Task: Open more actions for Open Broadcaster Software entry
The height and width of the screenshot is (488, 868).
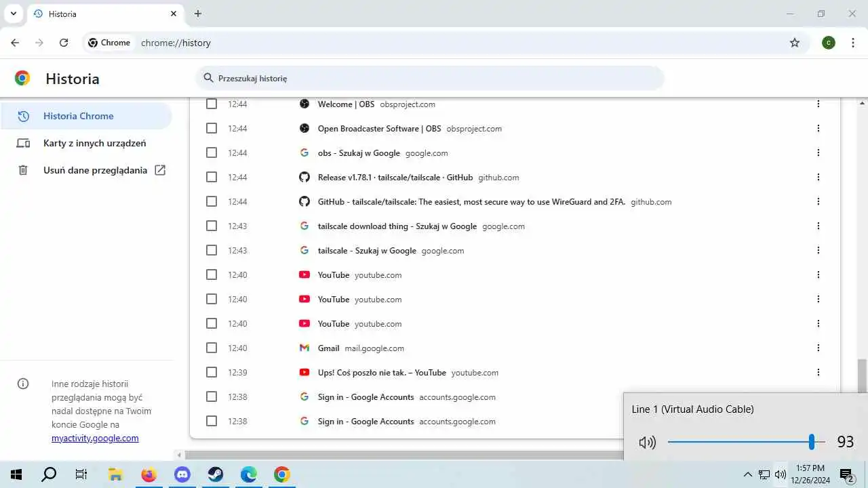Action: coord(818,128)
